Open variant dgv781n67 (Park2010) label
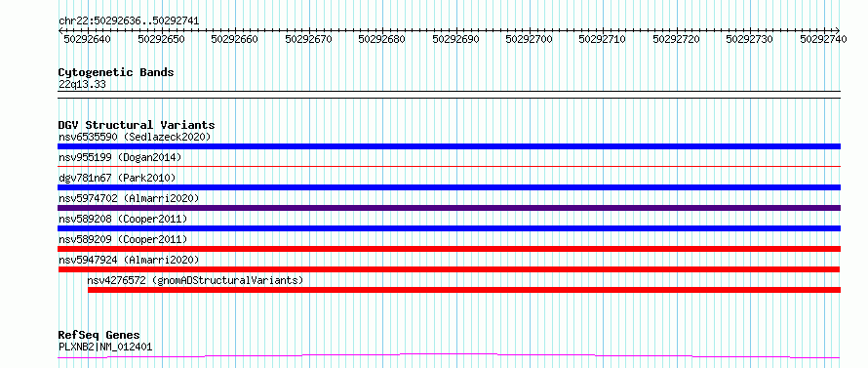Image resolution: width=868 pixels, height=368 pixels. (117, 178)
